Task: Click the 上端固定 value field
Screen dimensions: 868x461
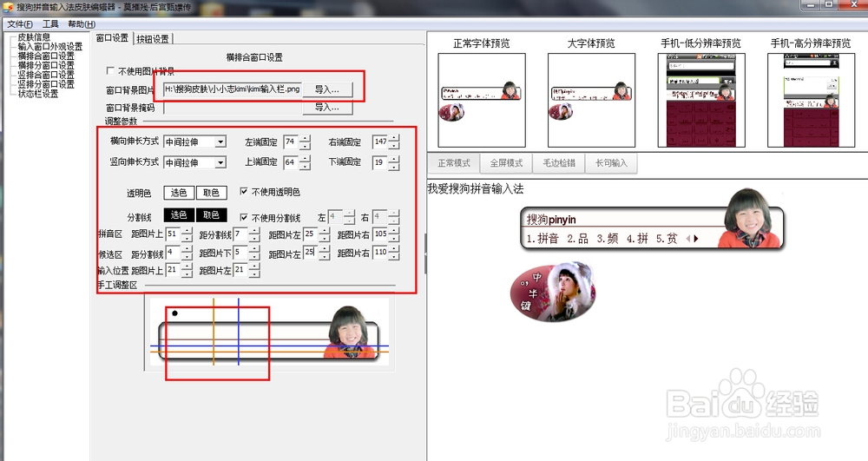Action: [291, 162]
